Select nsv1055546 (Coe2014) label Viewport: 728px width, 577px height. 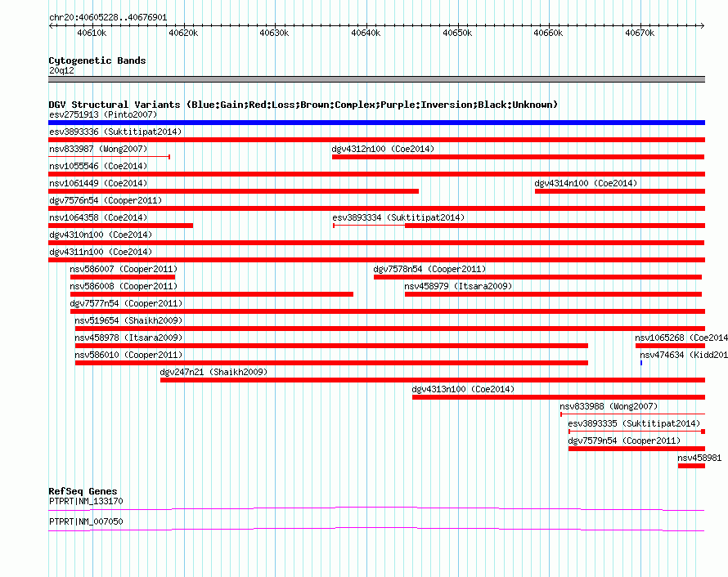(x=98, y=166)
